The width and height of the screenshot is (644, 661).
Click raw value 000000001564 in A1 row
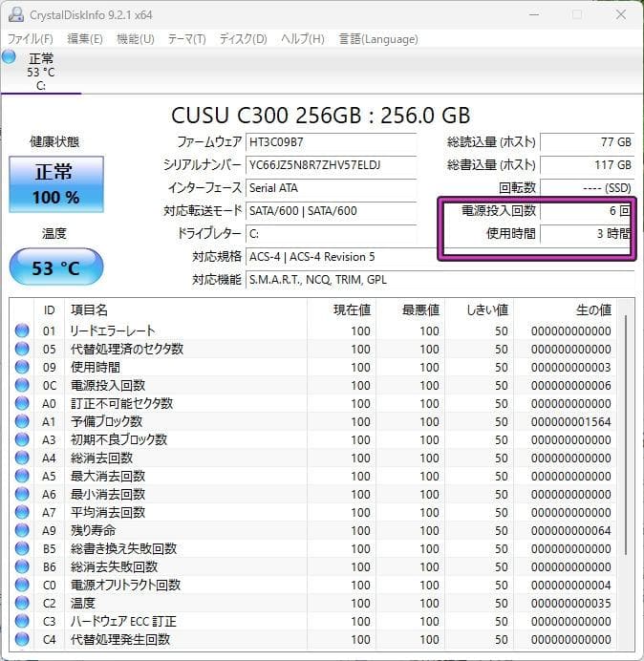570,421
